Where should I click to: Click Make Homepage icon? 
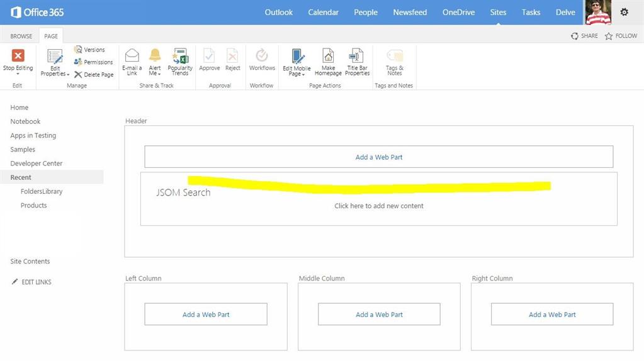(x=328, y=55)
